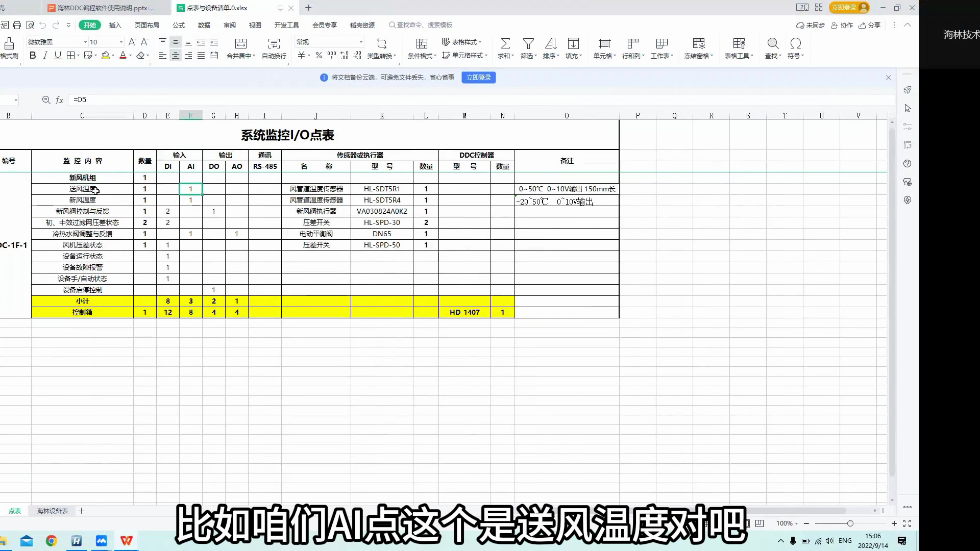The height and width of the screenshot is (551, 980).
Task: Open the cell format icon
Action: [604, 44]
